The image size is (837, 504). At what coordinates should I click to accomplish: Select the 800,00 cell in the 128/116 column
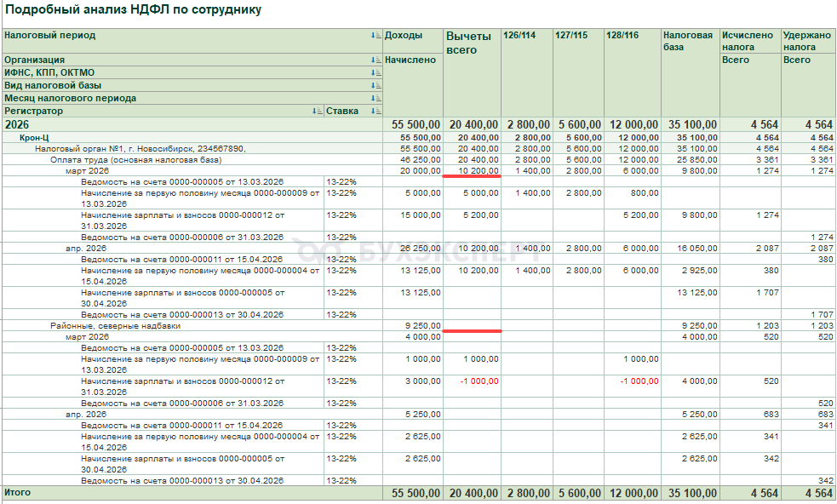[x=633, y=198]
